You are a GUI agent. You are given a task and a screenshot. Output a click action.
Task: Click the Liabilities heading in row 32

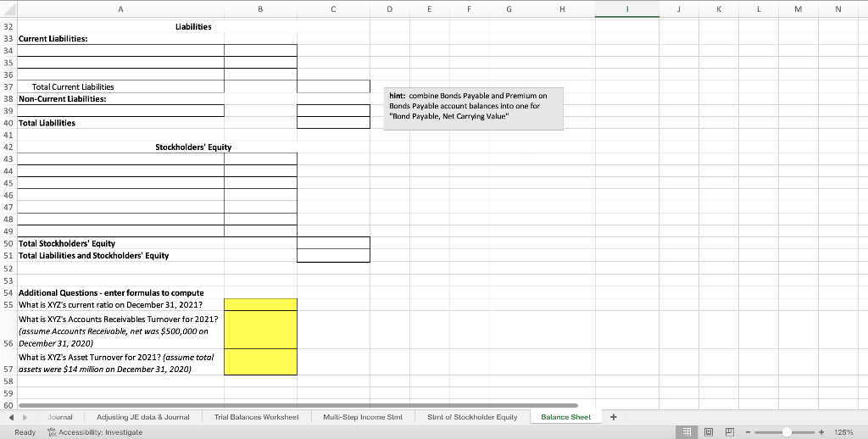[x=193, y=26]
